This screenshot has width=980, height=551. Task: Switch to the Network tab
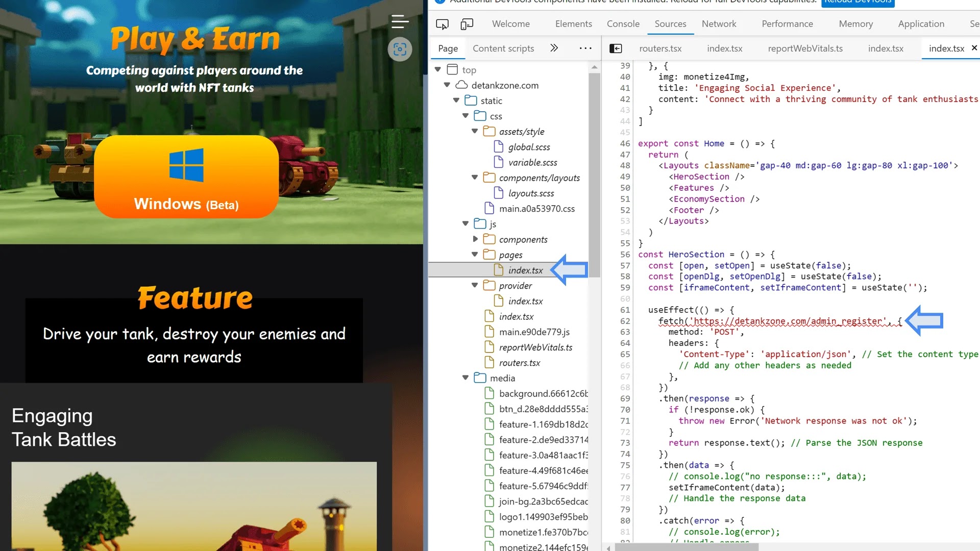719,24
